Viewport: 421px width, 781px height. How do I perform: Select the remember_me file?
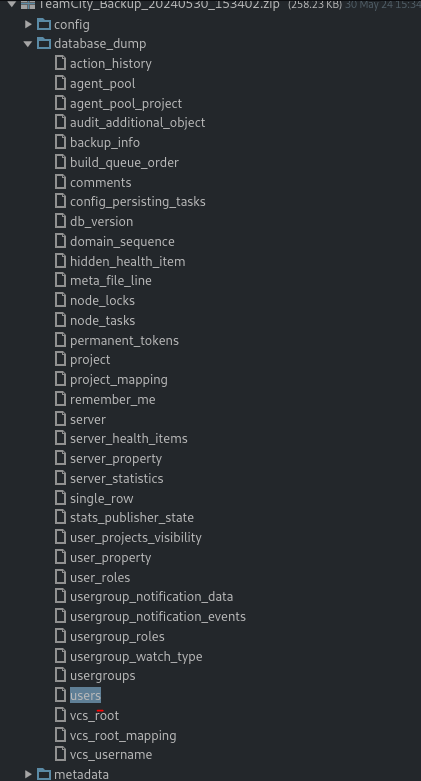click(113, 399)
